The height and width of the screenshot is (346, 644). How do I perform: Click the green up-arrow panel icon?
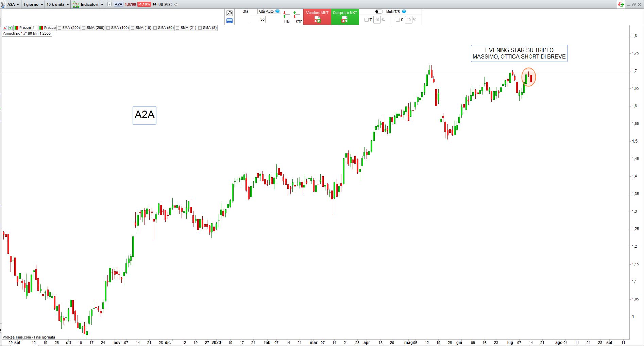pos(10,28)
